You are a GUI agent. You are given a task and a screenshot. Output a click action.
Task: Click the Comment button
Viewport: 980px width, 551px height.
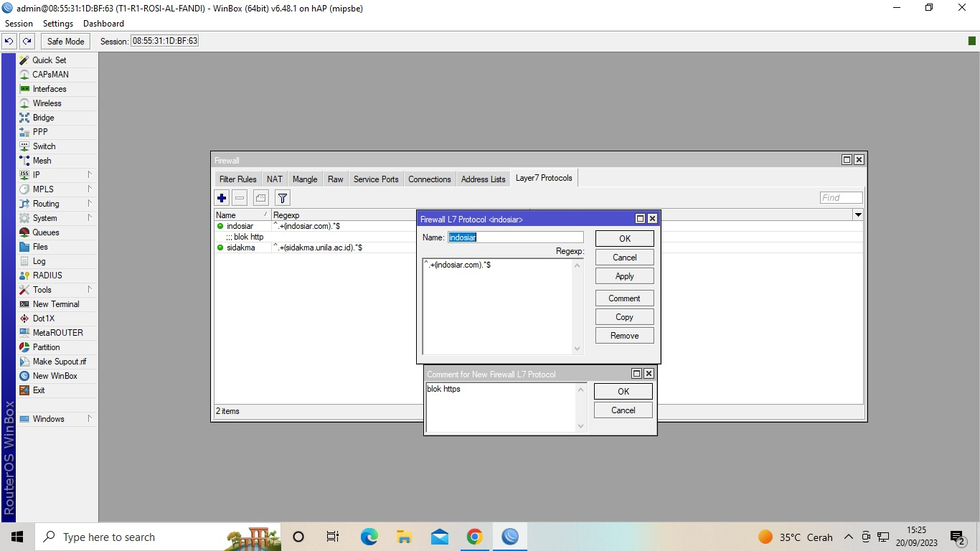click(x=624, y=298)
